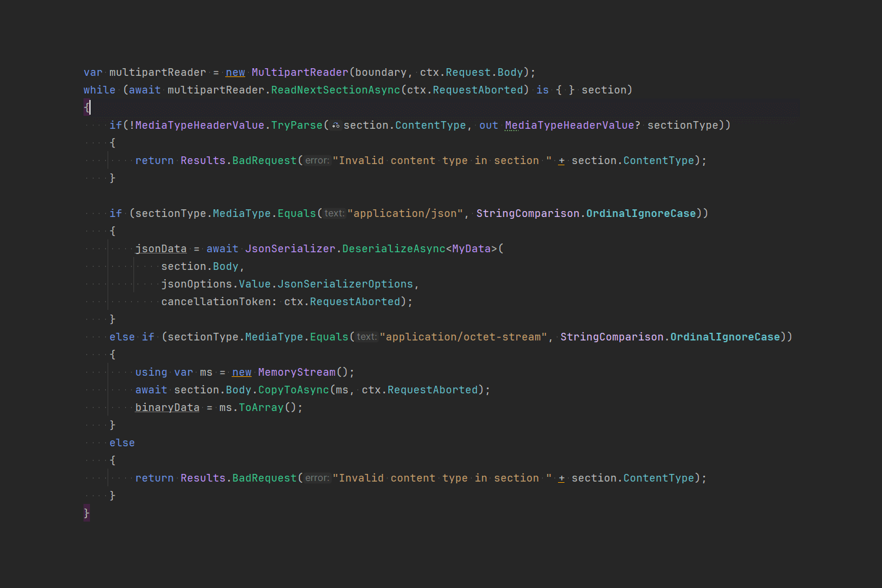This screenshot has height=588, width=882.
Task: Click the text: hint before application/octet-stream
Action: pos(366,336)
